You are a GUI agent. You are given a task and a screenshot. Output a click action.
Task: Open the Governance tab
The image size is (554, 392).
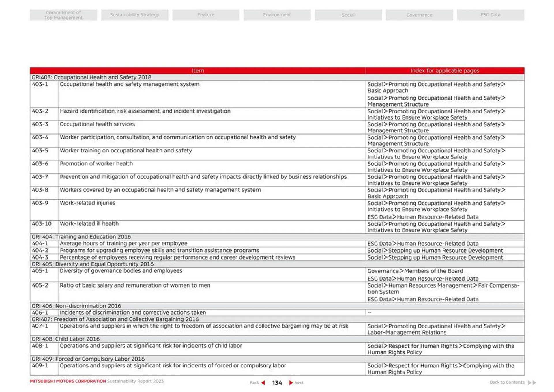pyautogui.click(x=419, y=15)
